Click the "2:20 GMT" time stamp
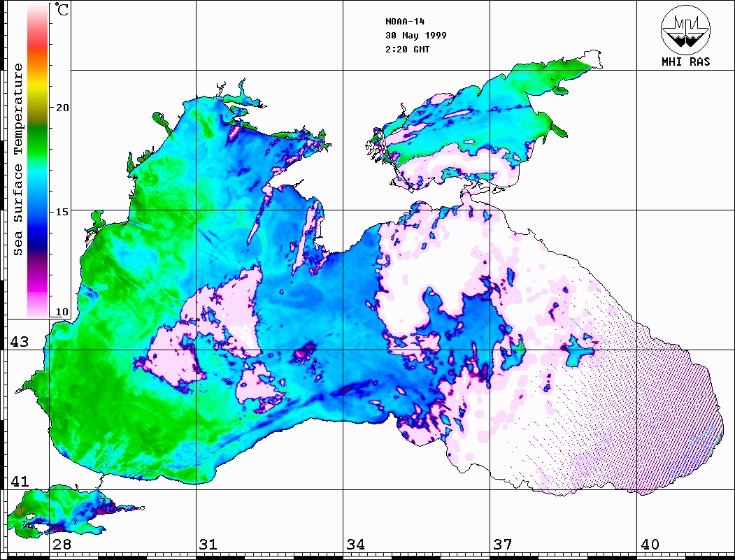The image size is (735, 560). pyautogui.click(x=408, y=50)
